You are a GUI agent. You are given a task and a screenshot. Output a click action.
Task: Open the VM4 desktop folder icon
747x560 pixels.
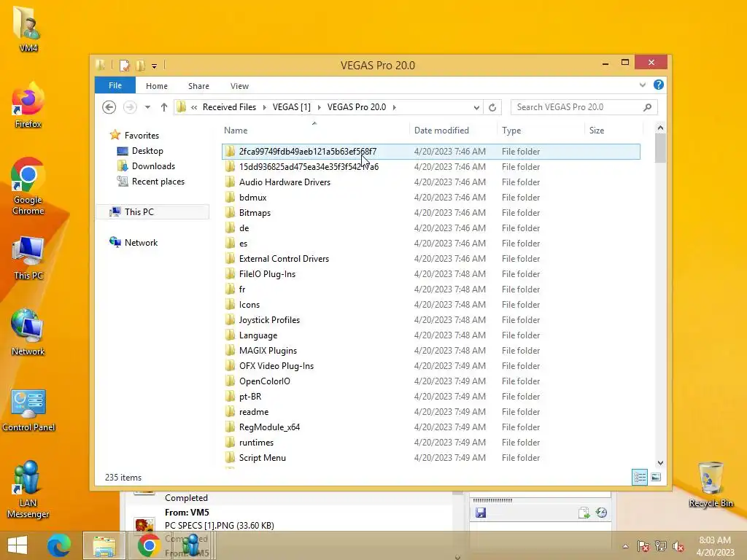28,27
